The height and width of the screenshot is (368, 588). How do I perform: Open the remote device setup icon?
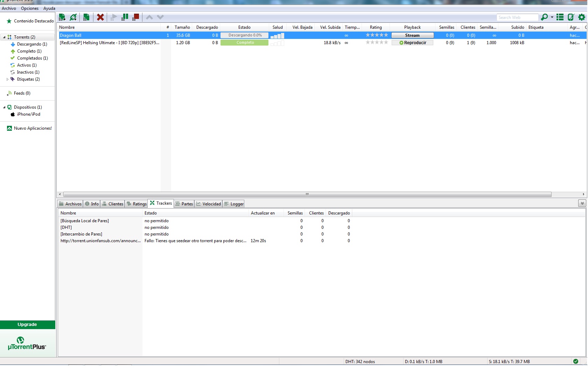[571, 17]
